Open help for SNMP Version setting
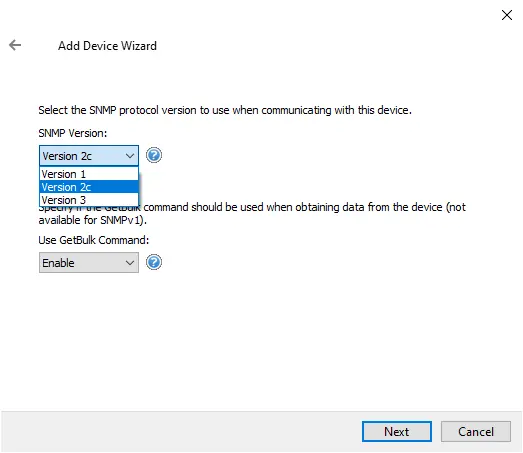523x453 pixels. [154, 155]
